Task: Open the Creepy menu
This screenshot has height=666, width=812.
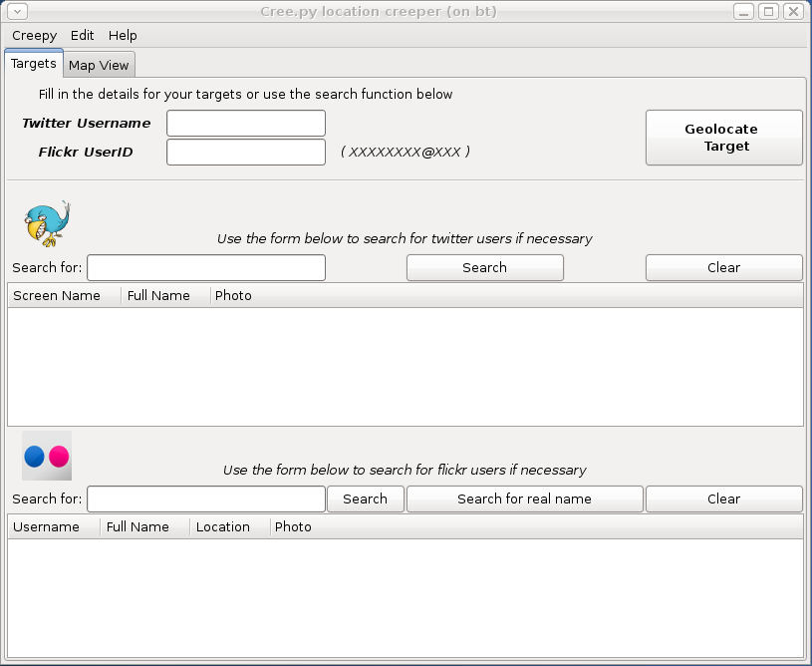Action: pos(34,35)
